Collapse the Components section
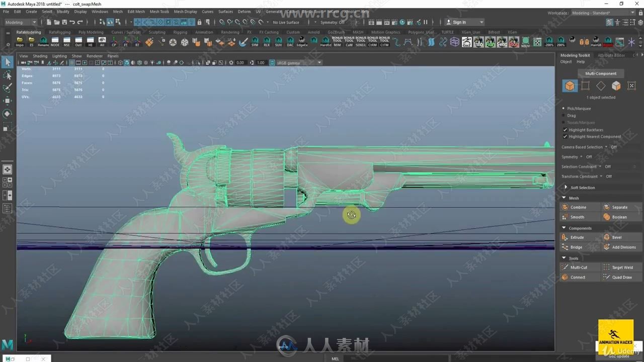644x362 pixels. pos(564,228)
